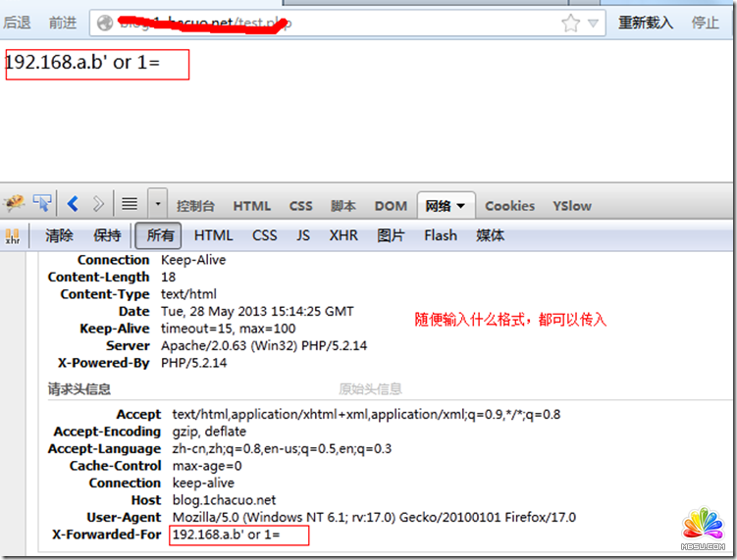Expand dropdown next to the list icon

[157, 204]
